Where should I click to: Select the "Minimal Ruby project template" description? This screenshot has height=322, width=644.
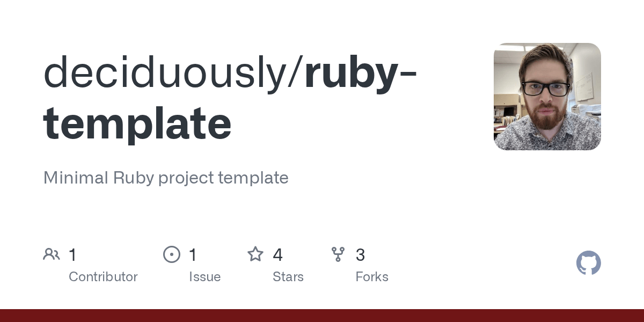pyautogui.click(x=166, y=178)
